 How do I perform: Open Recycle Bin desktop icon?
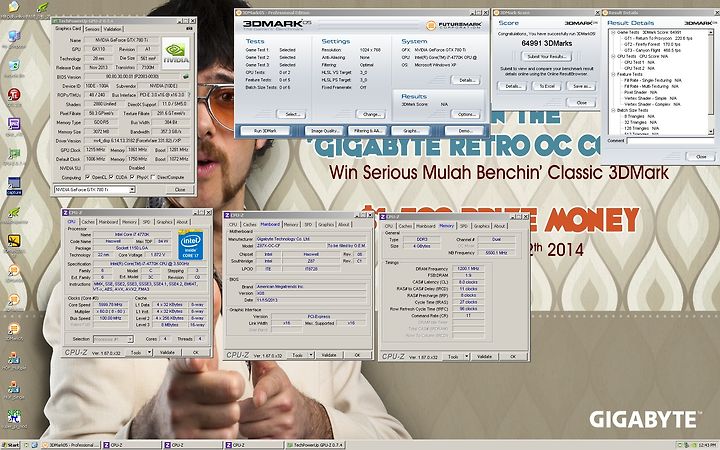[x=14, y=66]
